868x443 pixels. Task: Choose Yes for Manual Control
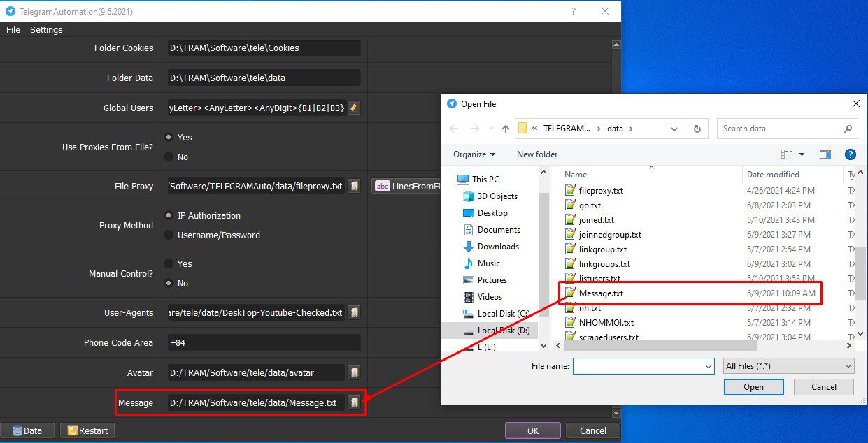169,263
